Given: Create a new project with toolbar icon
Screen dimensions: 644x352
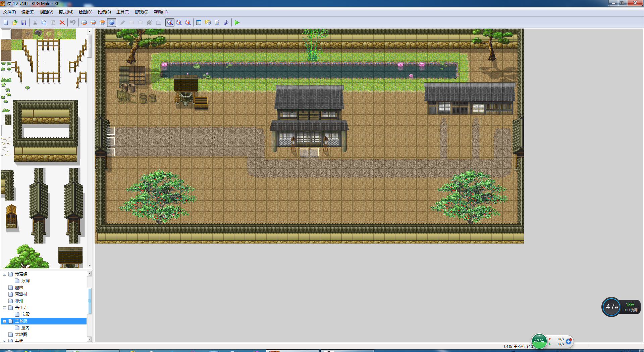Looking at the screenshot, I should 6,23.
